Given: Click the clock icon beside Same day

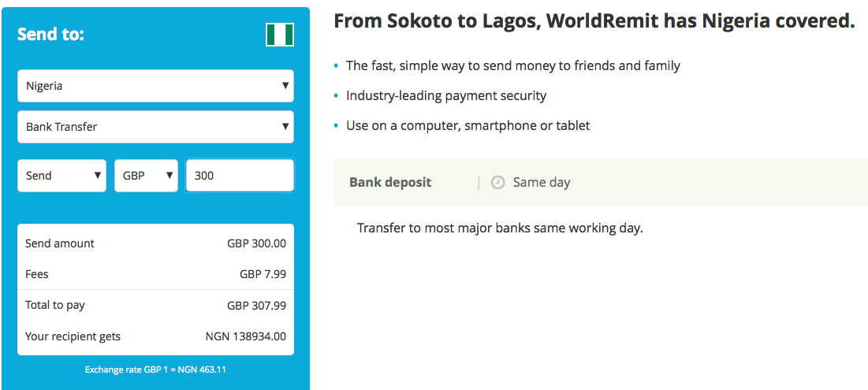Looking at the screenshot, I should point(498,182).
